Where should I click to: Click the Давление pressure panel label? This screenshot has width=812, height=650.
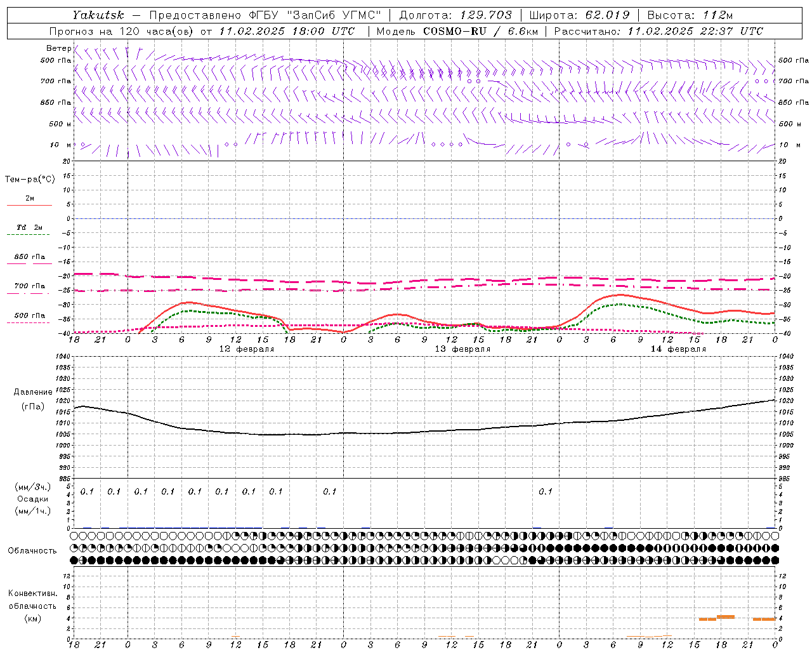click(33, 392)
